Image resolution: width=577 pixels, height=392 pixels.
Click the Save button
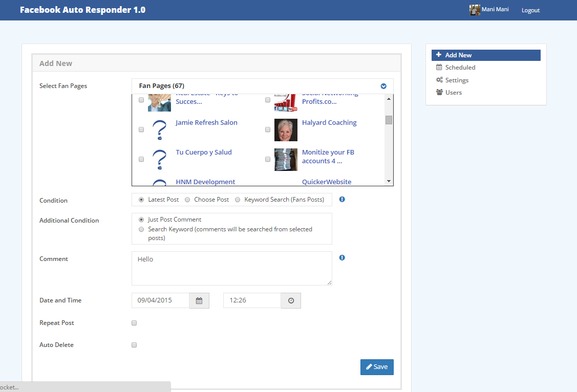pyautogui.click(x=377, y=367)
